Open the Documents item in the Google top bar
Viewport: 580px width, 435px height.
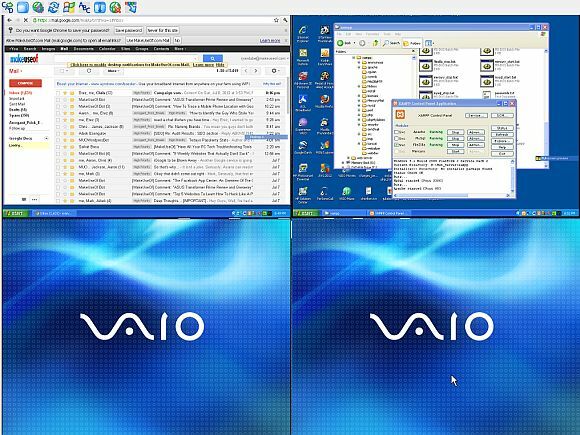(84, 48)
